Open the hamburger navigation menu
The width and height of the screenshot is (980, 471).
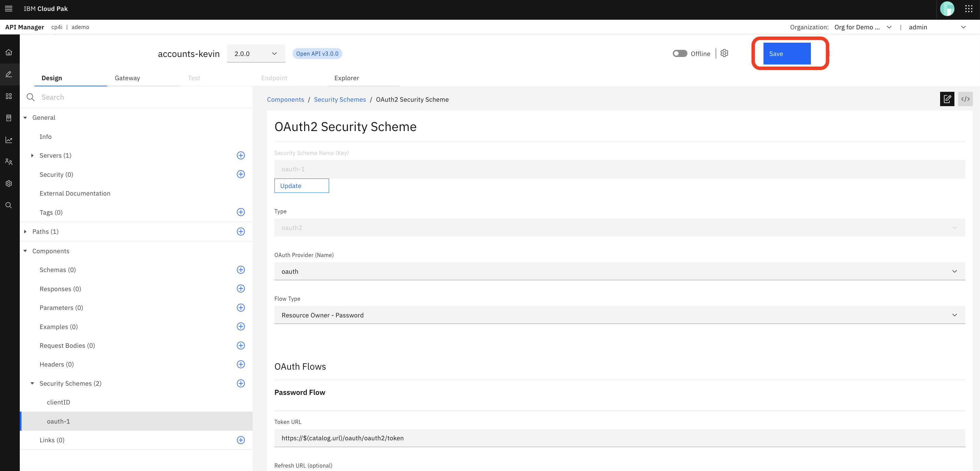pos(9,9)
